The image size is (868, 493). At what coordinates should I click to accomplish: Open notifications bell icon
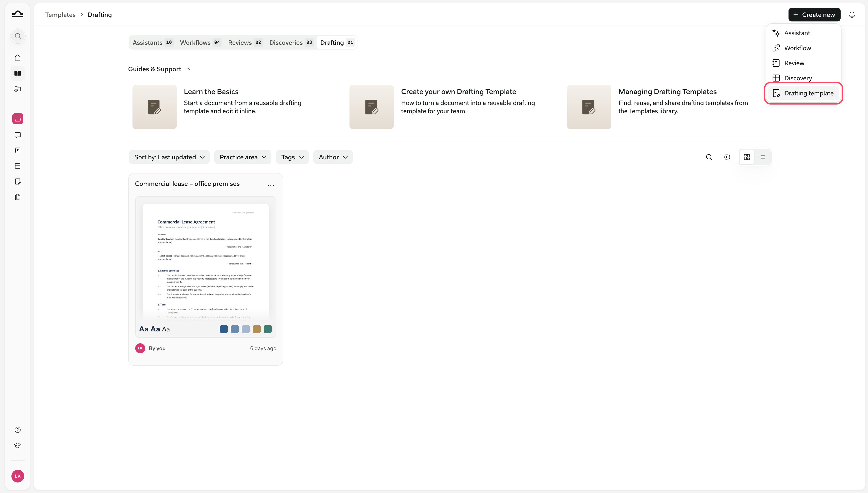tap(852, 15)
